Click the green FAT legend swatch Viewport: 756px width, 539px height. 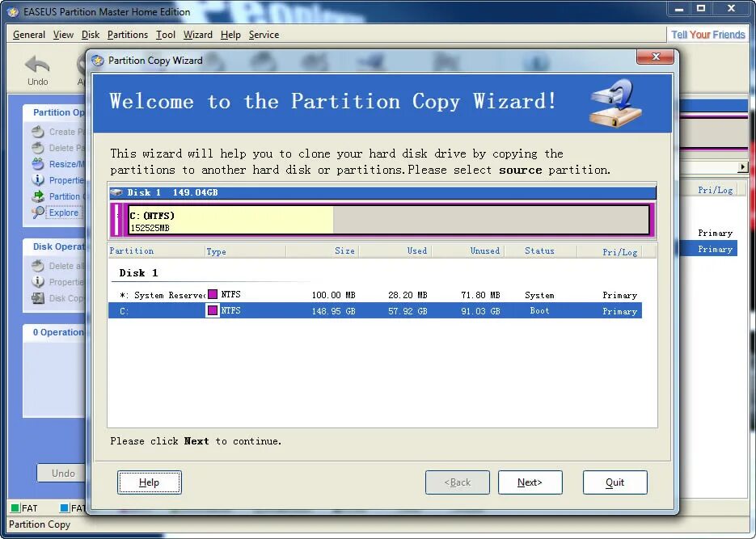(x=15, y=507)
